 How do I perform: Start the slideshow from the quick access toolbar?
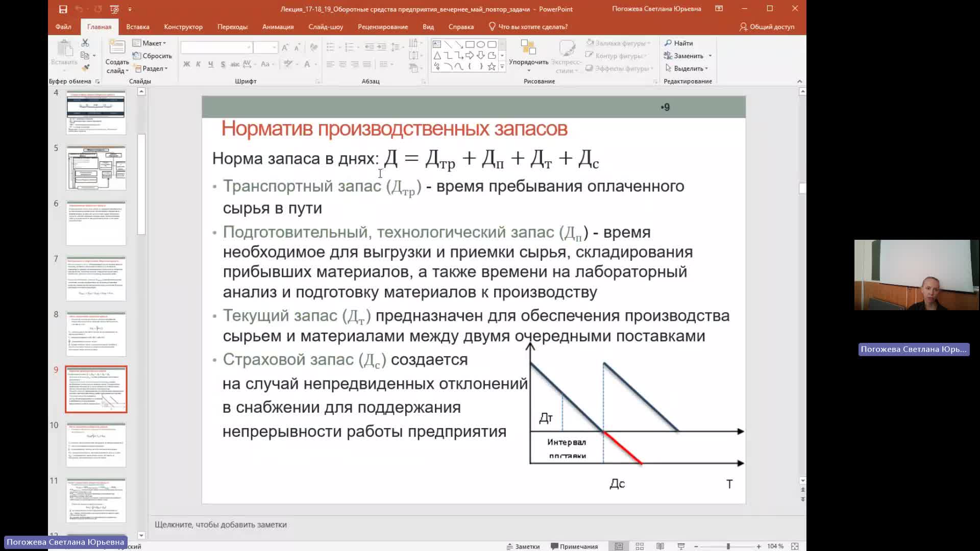[x=114, y=9]
